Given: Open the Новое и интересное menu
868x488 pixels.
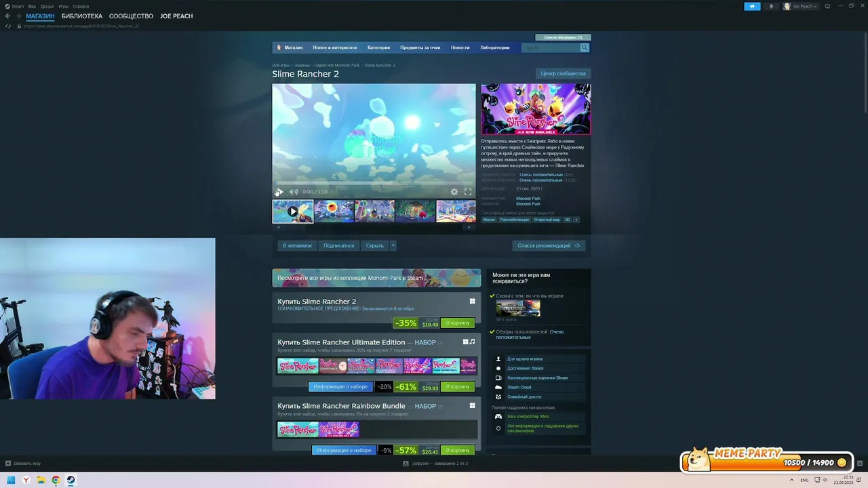Looking at the screenshot, I should point(335,47).
